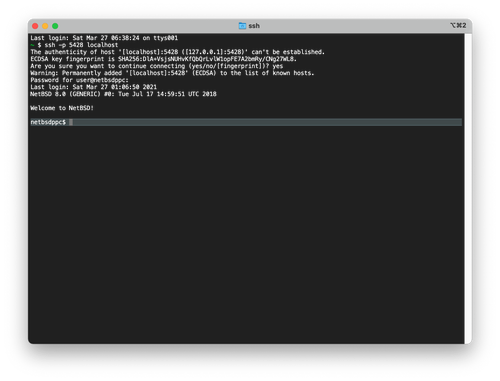The width and height of the screenshot is (500, 381).
Task: Click the "ssh" window title text
Action: click(x=254, y=26)
